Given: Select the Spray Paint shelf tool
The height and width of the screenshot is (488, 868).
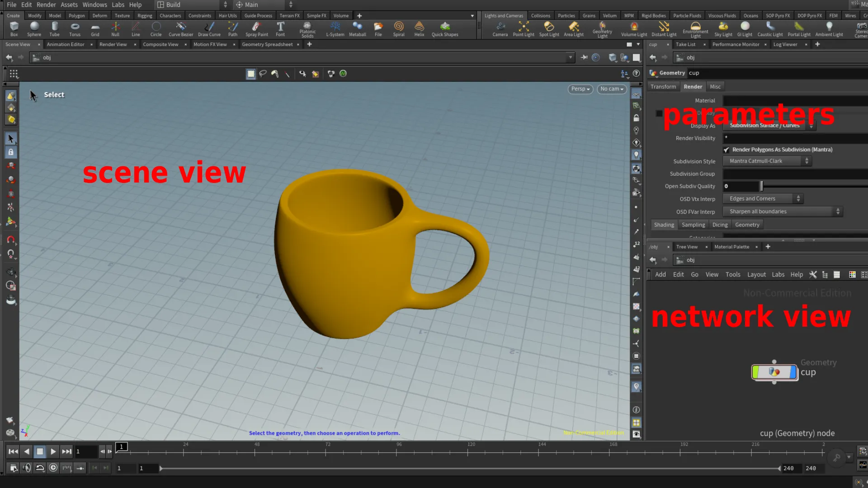Looking at the screenshot, I should click(256, 29).
